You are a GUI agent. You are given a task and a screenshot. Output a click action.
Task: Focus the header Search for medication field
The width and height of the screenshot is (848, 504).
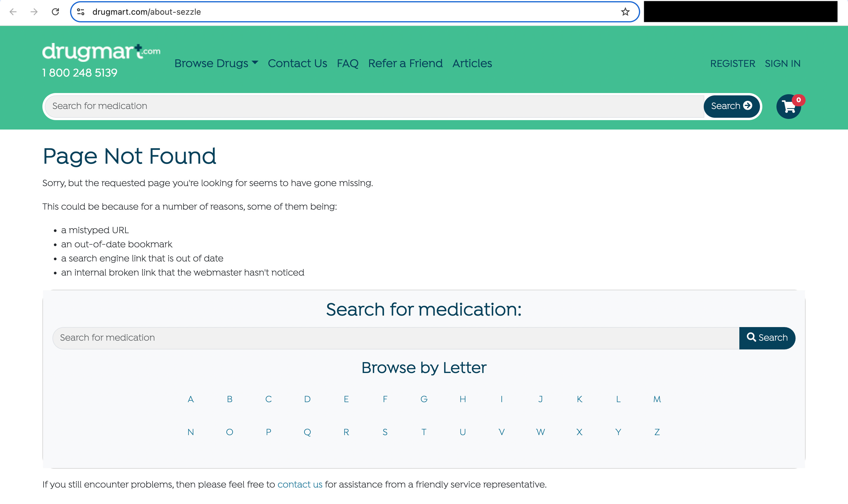(374, 106)
